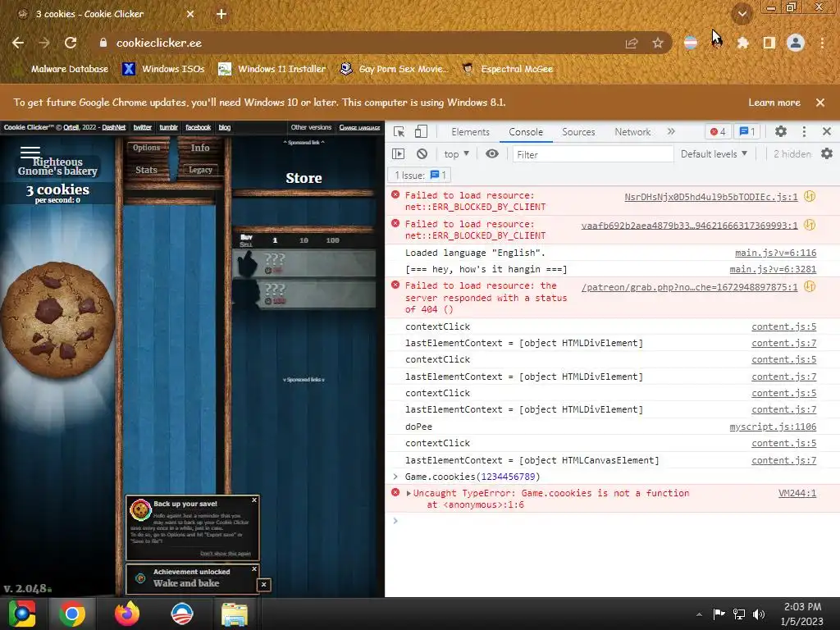Image resolution: width=840 pixels, height=630 pixels.
Task: Switch to the Sources tab
Action: 578,132
